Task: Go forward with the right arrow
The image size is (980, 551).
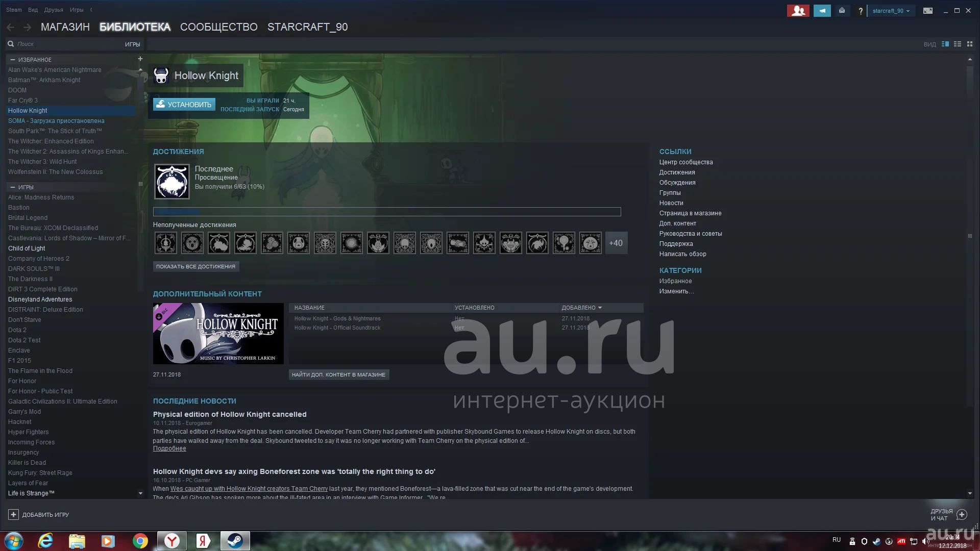Action: point(28,27)
